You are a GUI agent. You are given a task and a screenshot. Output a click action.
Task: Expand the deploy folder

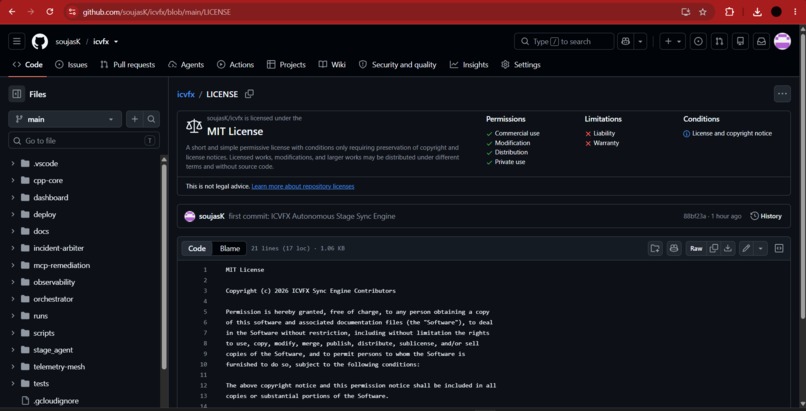tap(12, 214)
